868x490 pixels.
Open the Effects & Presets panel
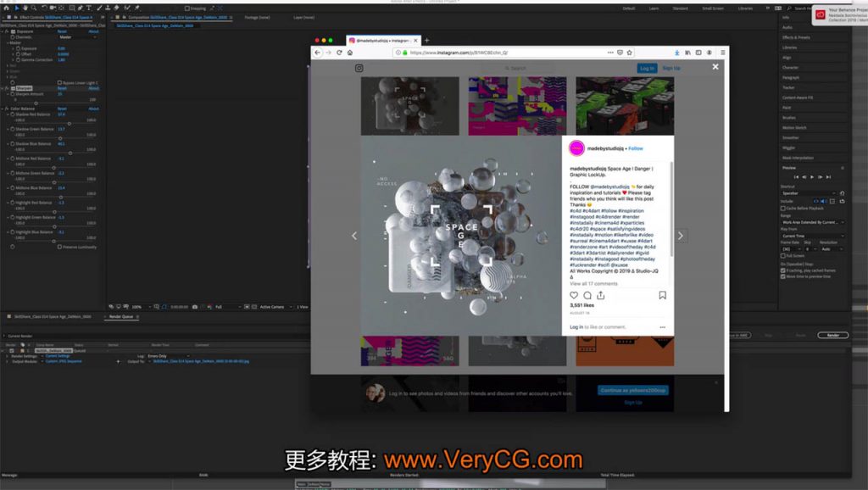[x=796, y=37]
